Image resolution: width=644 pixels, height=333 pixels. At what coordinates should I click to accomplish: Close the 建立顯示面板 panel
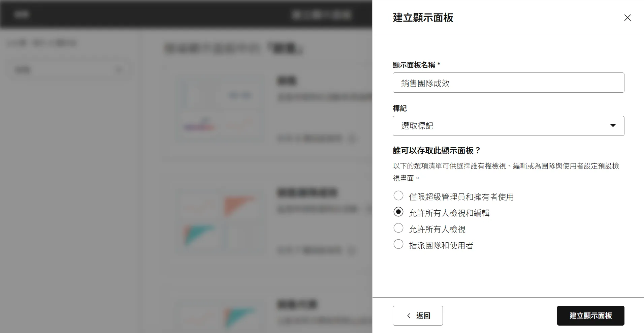(627, 18)
